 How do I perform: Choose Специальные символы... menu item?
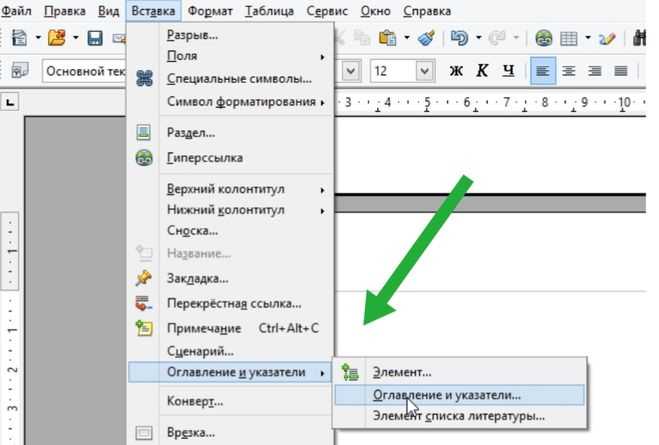click(230, 79)
